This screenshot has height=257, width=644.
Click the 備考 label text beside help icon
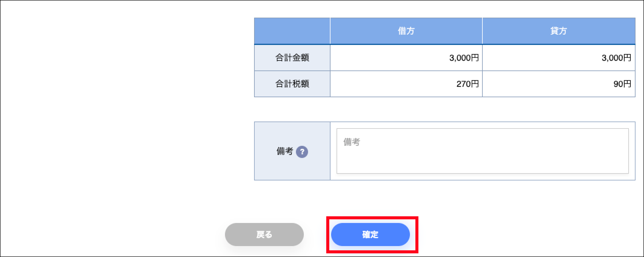coord(284,151)
